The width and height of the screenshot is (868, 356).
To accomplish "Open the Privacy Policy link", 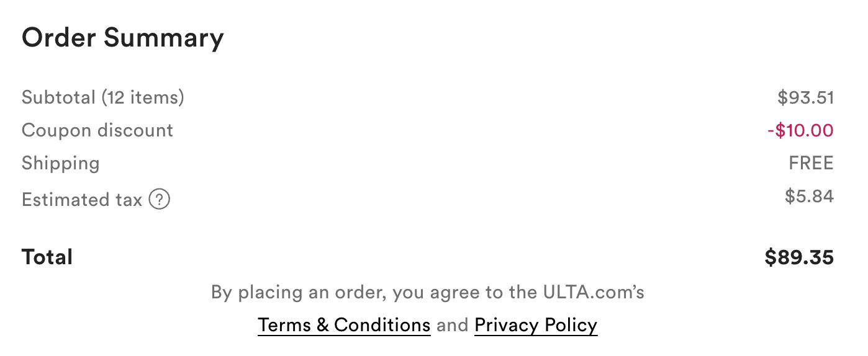I will click(x=535, y=325).
